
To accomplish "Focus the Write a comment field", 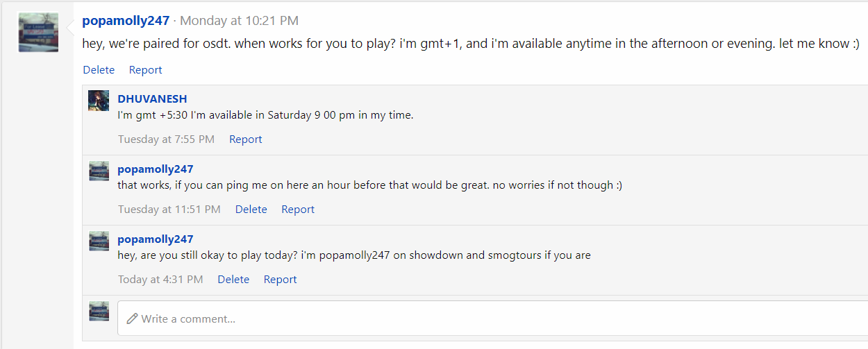I will tap(492, 318).
